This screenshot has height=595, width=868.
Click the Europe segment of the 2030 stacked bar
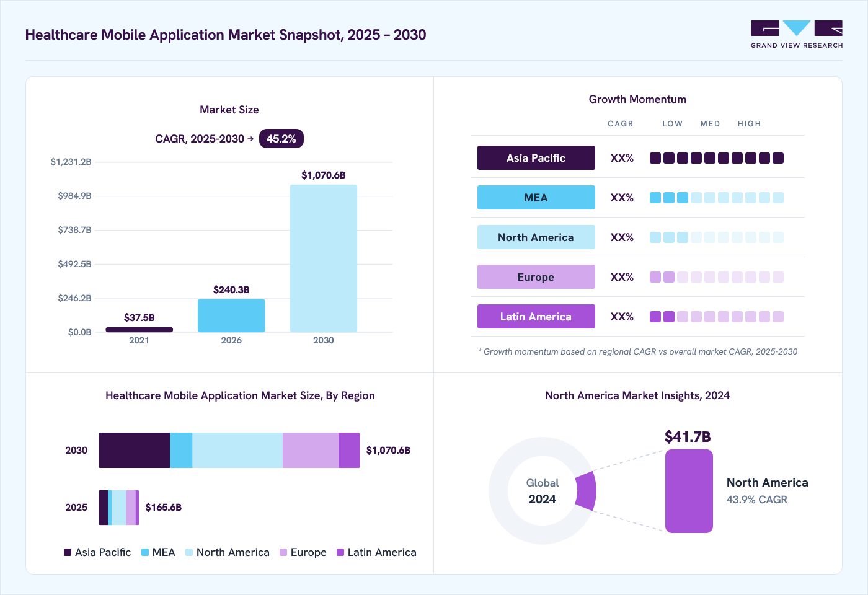coord(311,451)
